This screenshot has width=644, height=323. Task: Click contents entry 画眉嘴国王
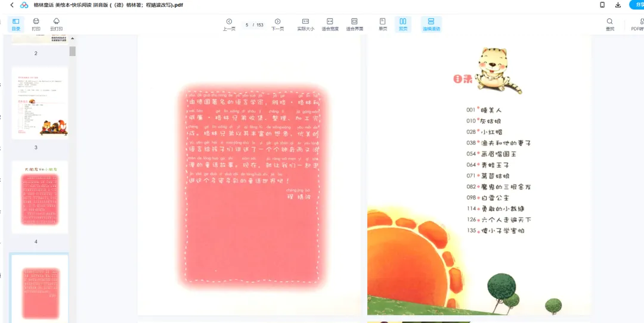coord(498,154)
